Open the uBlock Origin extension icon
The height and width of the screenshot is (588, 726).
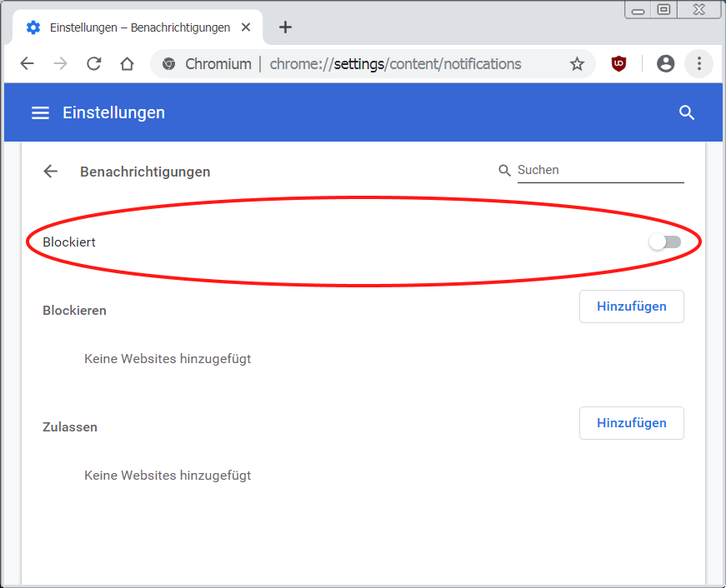618,64
